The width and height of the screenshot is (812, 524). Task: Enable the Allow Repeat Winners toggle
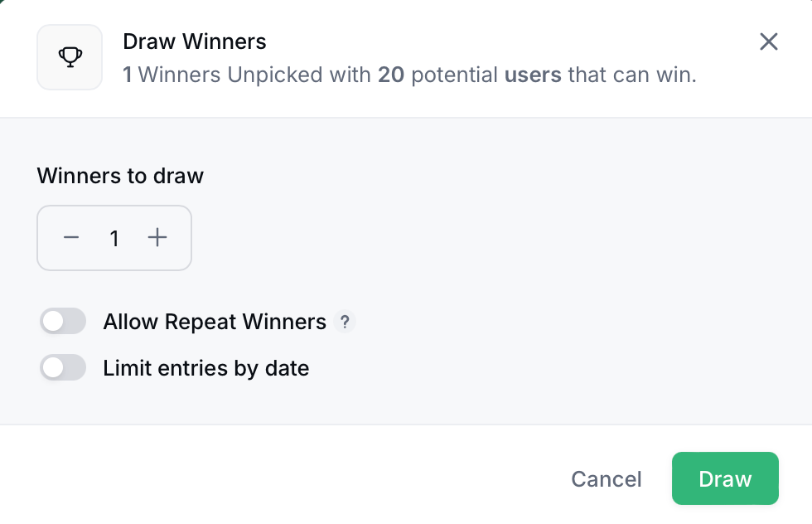click(63, 321)
